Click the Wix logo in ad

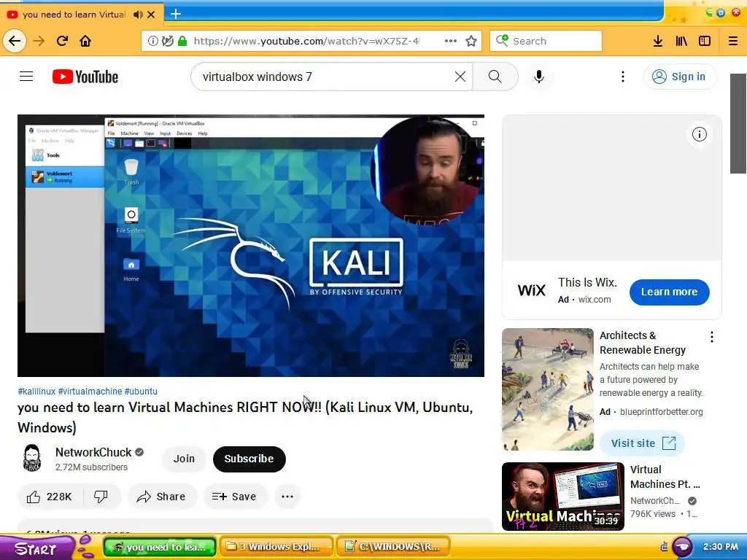coord(531,290)
